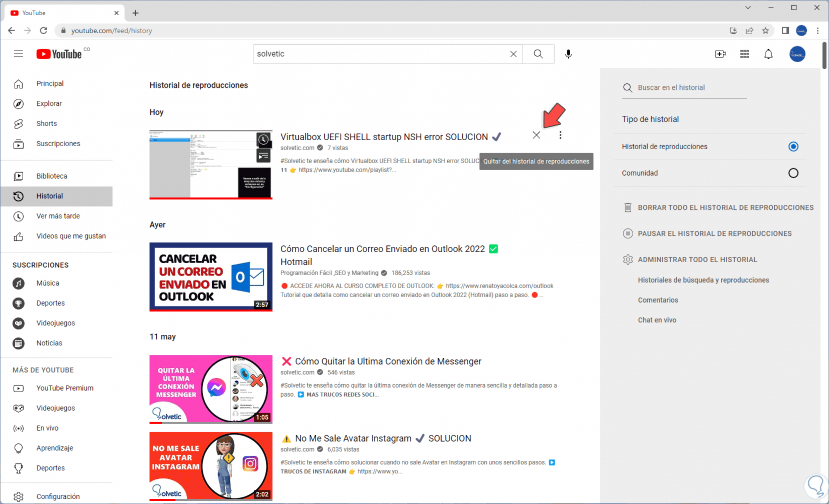Open Aprendizaje in sidebar
This screenshot has height=504, width=829.
(56, 448)
